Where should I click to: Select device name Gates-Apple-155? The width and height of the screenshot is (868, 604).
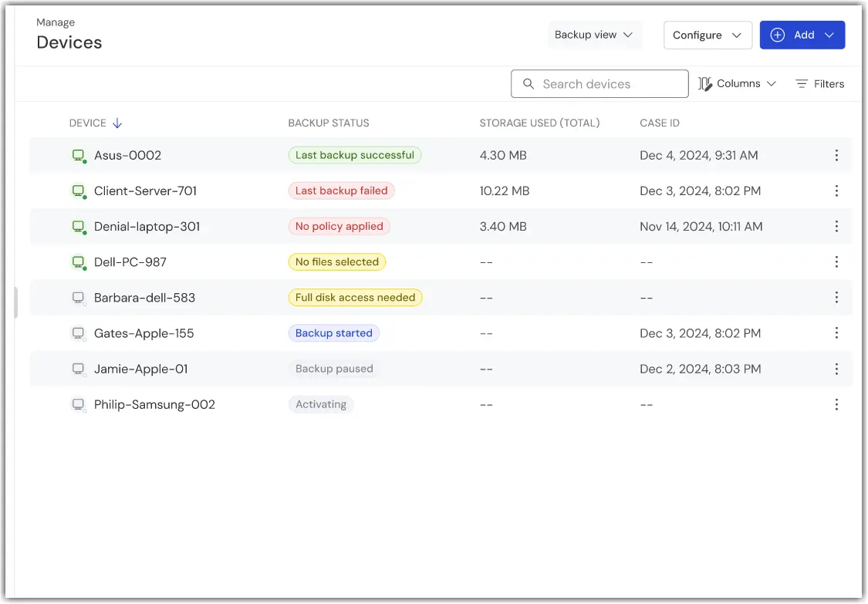coord(144,333)
